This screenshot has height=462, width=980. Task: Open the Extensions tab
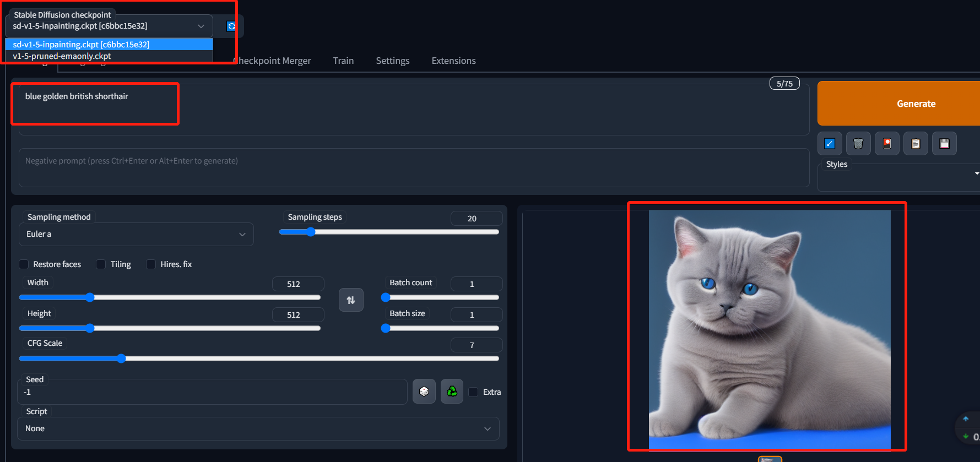(454, 61)
